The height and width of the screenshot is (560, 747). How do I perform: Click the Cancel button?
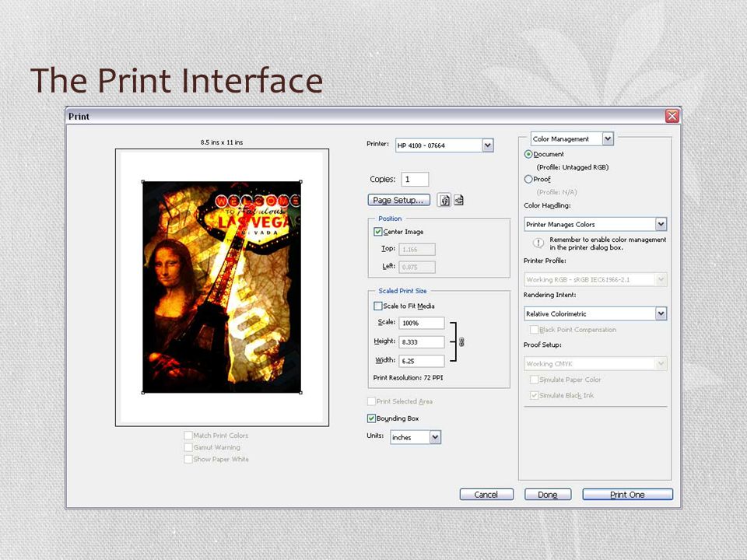coord(486,495)
